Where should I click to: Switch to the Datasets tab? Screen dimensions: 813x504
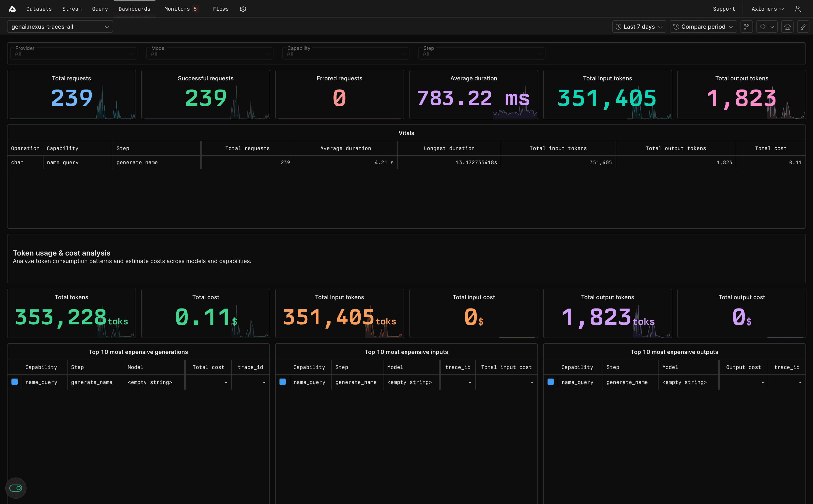coord(39,9)
